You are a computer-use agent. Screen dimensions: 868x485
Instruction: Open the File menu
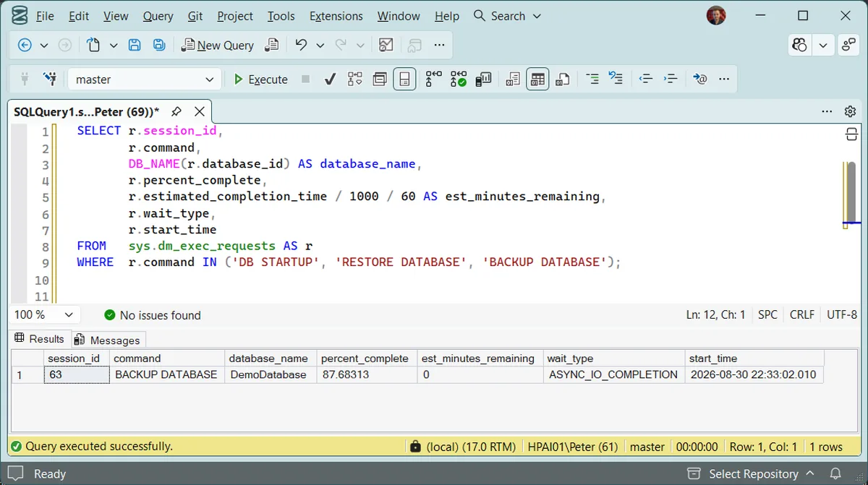44,16
